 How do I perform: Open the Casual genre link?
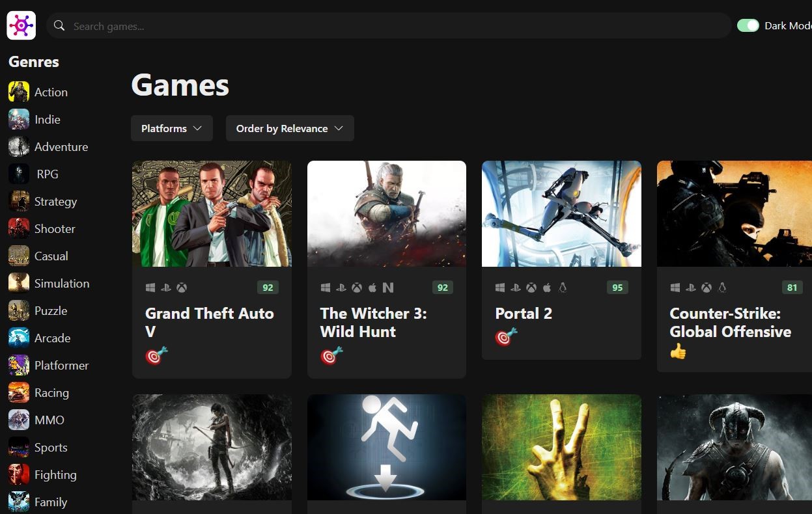tap(51, 256)
